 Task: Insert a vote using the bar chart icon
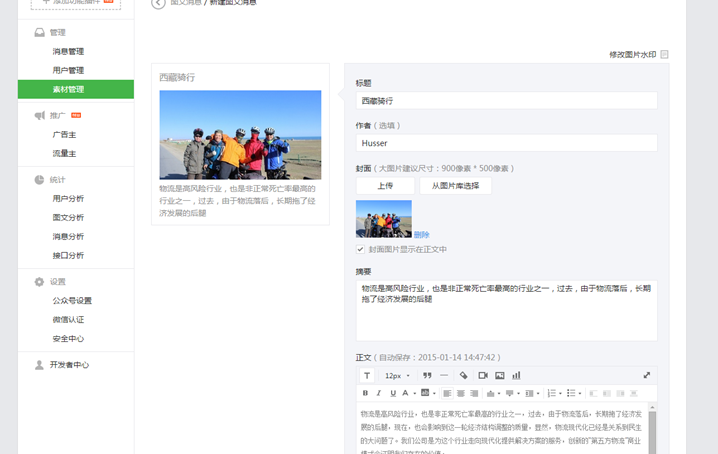(516, 375)
